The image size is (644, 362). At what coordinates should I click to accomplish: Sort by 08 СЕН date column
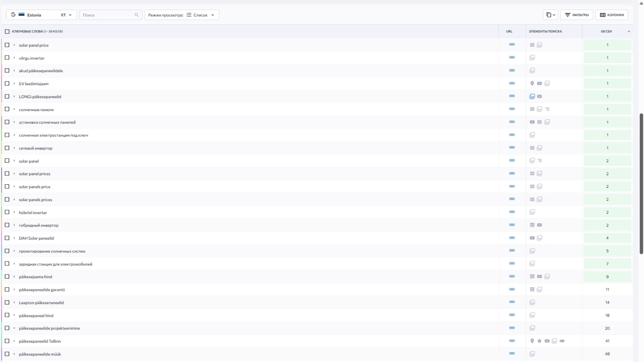point(606,32)
